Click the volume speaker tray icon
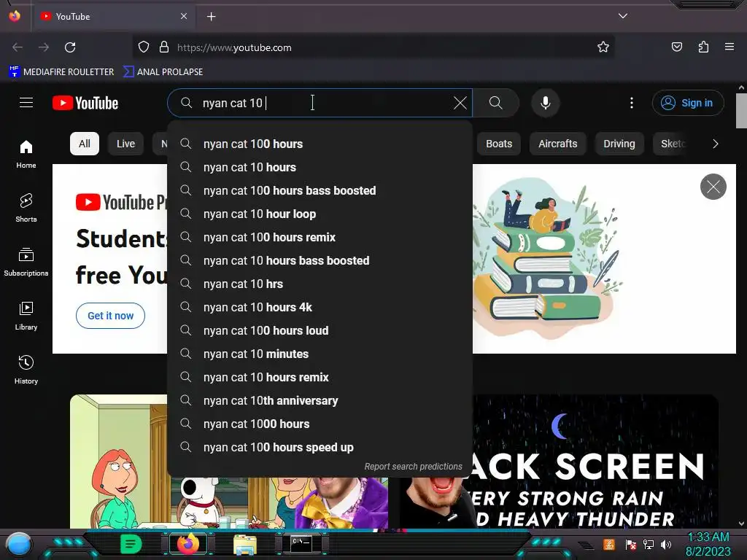 666,544
